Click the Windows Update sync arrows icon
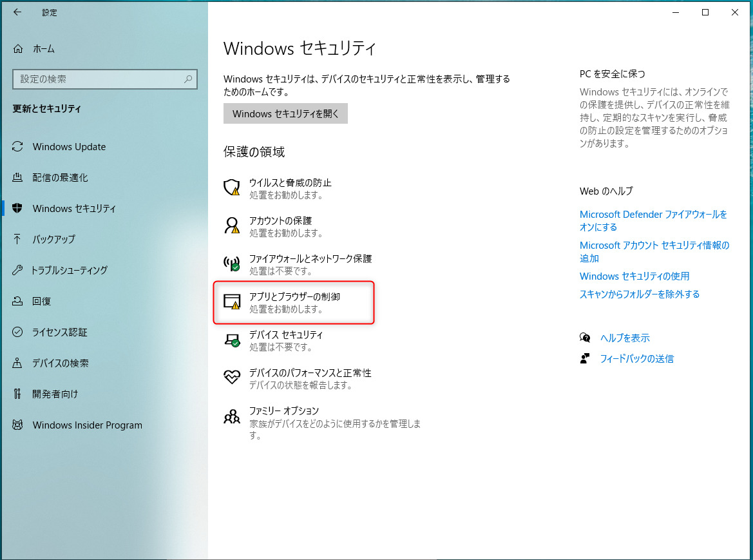 point(17,146)
